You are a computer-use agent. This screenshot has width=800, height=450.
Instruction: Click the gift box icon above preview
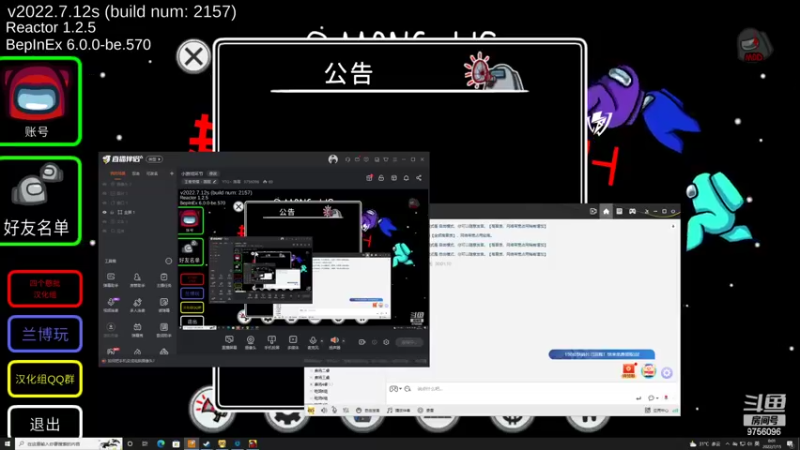pyautogui.click(x=369, y=178)
